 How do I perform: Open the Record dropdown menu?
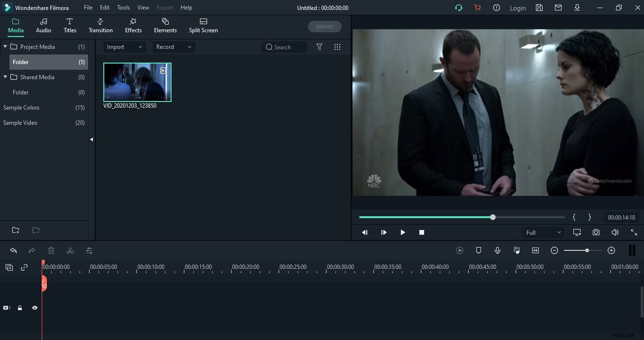[173, 46]
